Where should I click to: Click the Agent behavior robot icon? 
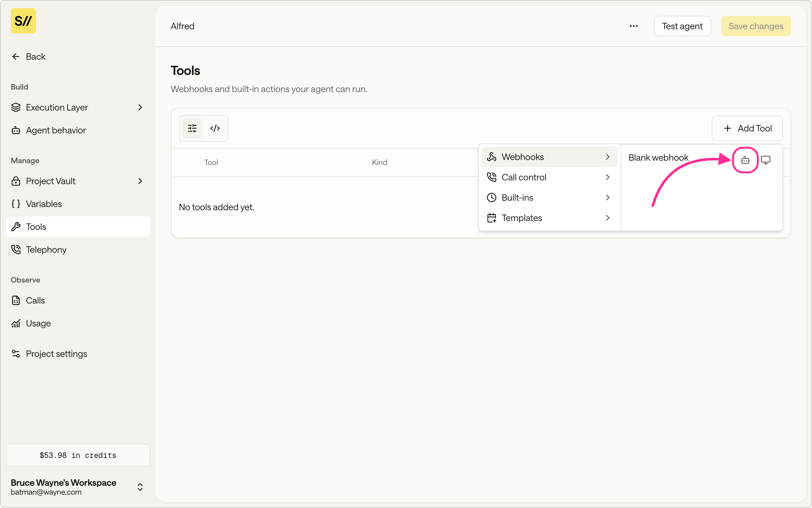(16, 130)
